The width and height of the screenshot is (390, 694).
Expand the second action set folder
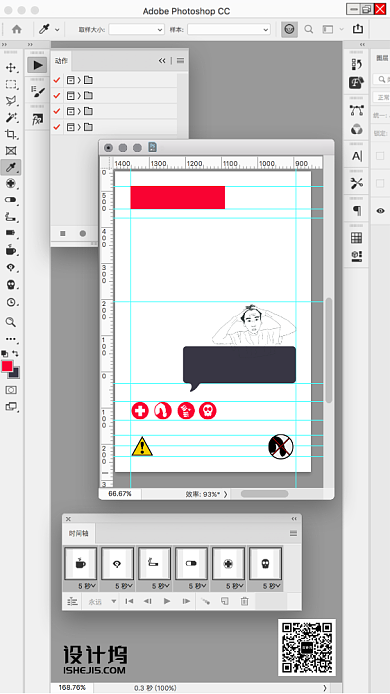tap(80, 96)
